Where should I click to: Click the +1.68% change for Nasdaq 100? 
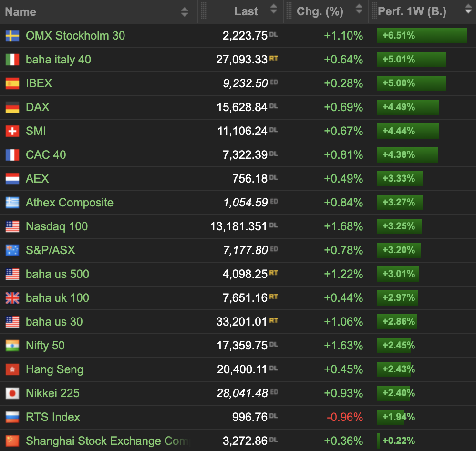pos(343,226)
